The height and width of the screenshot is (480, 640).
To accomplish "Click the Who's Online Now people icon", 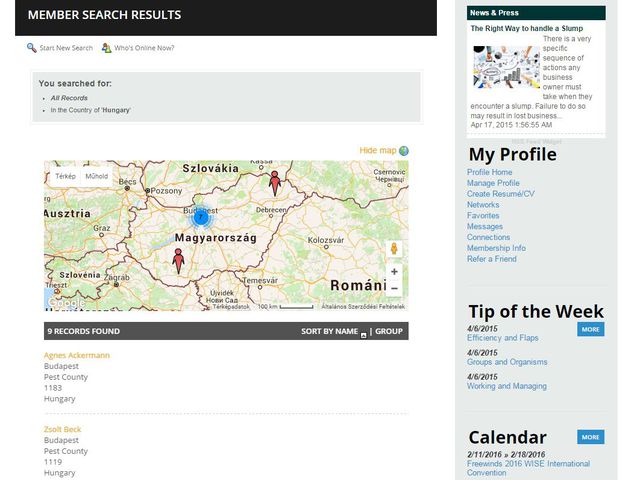I will click(x=107, y=48).
